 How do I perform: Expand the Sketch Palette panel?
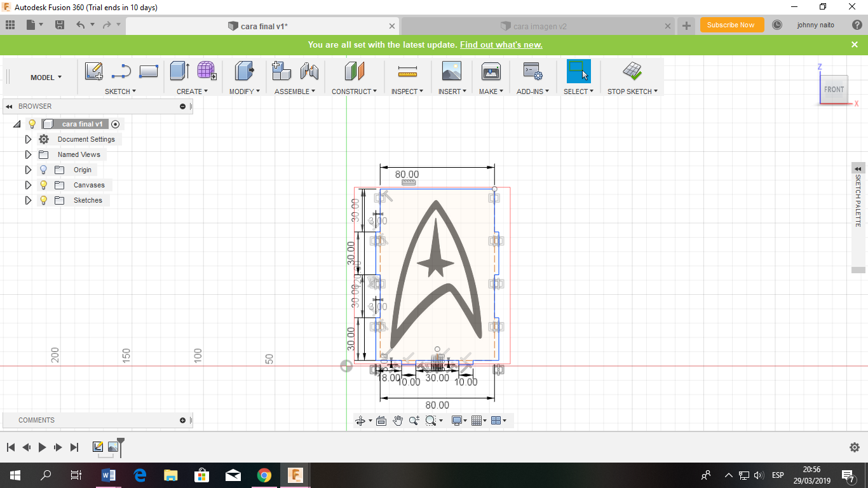pyautogui.click(x=858, y=168)
